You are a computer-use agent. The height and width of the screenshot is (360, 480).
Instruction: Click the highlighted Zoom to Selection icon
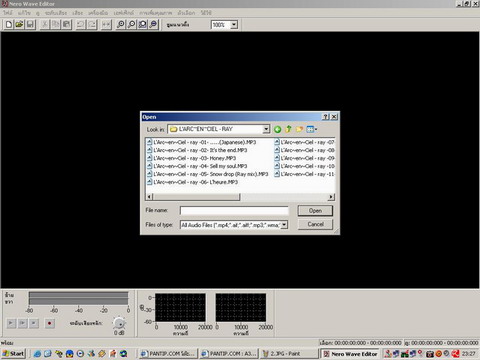142,24
